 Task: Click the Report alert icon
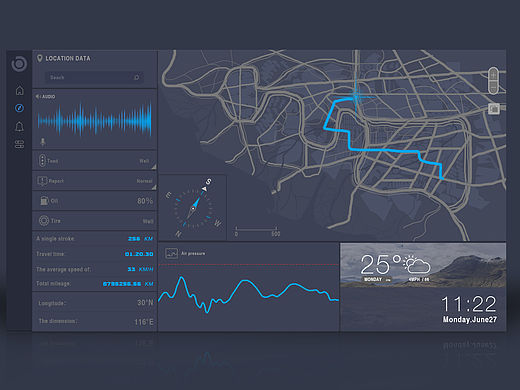pos(42,181)
